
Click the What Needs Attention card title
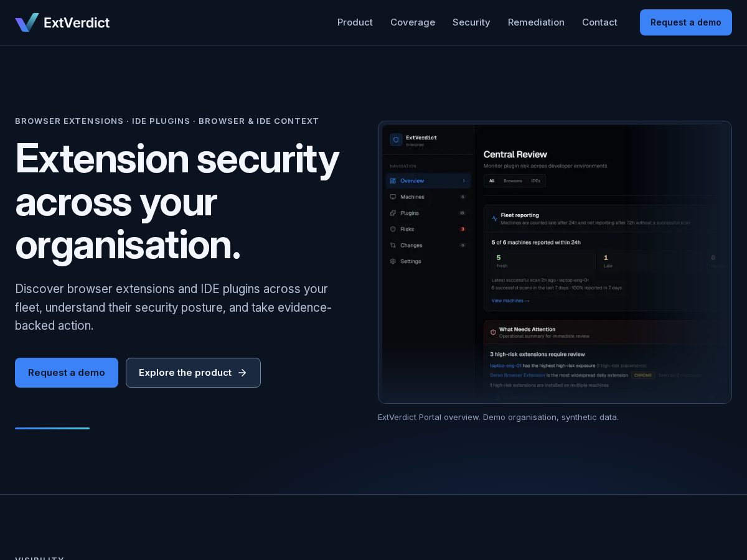coord(527,329)
